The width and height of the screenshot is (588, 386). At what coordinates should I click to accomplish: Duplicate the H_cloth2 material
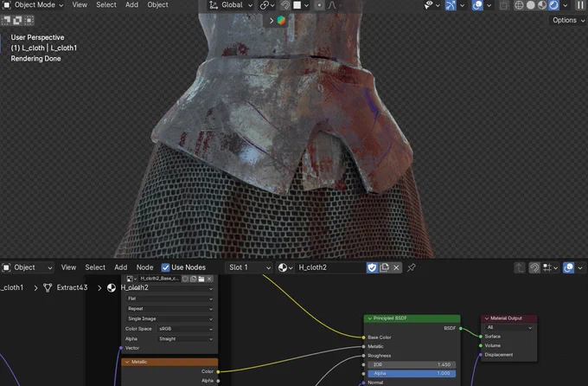coord(385,267)
